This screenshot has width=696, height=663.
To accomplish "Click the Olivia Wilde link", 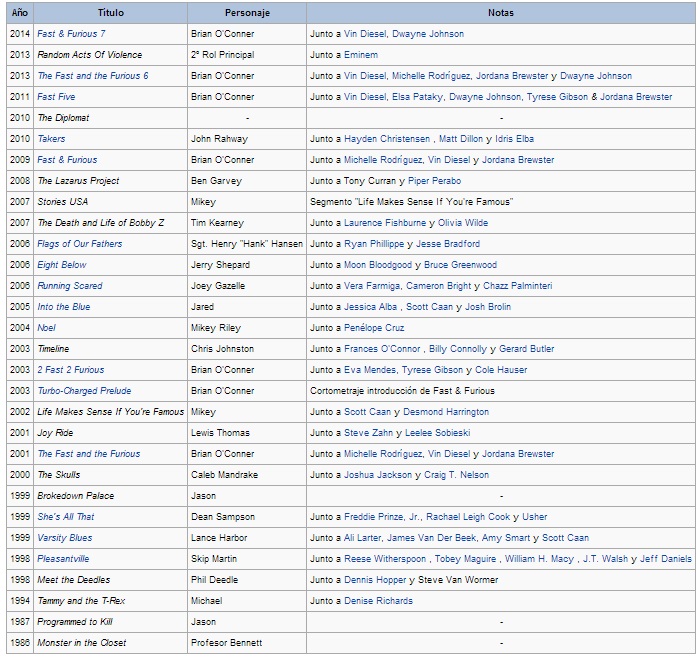I will pyautogui.click(x=463, y=223).
